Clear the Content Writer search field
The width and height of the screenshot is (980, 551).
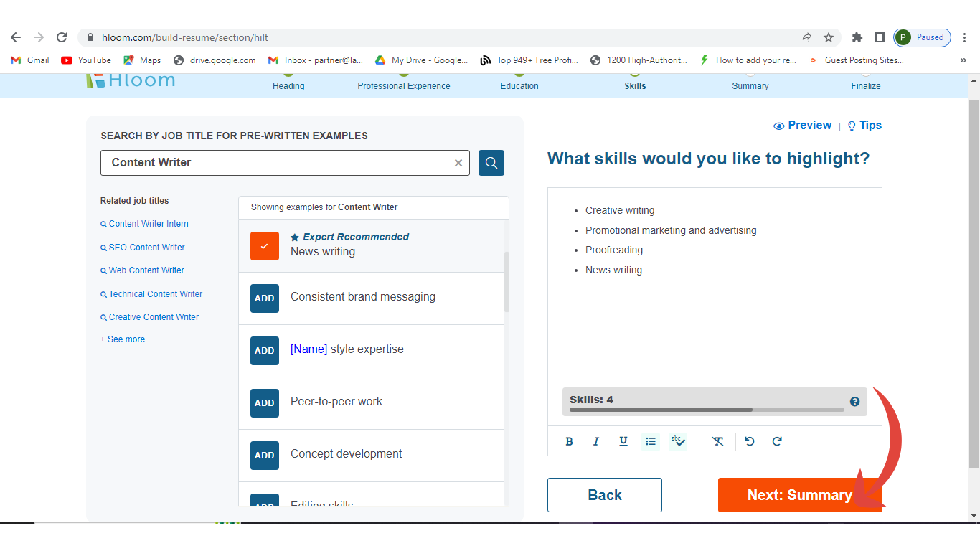pos(458,163)
